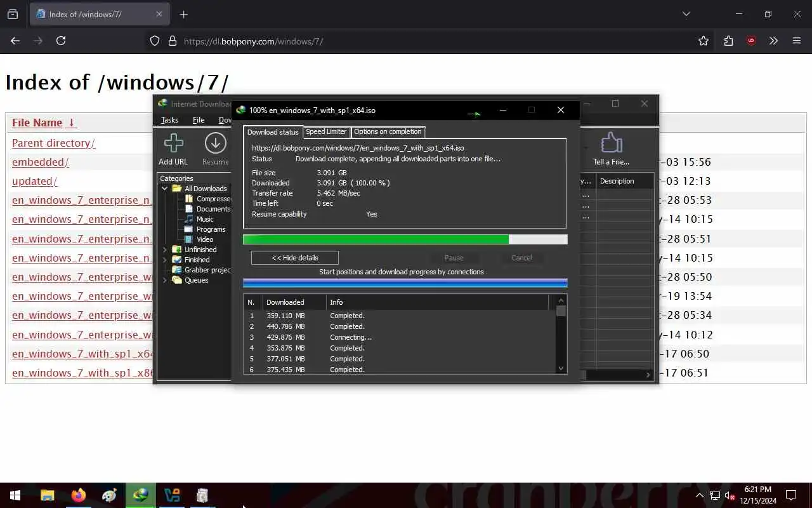
Task: Click the Grabber projects icon
Action: pyautogui.click(x=177, y=270)
